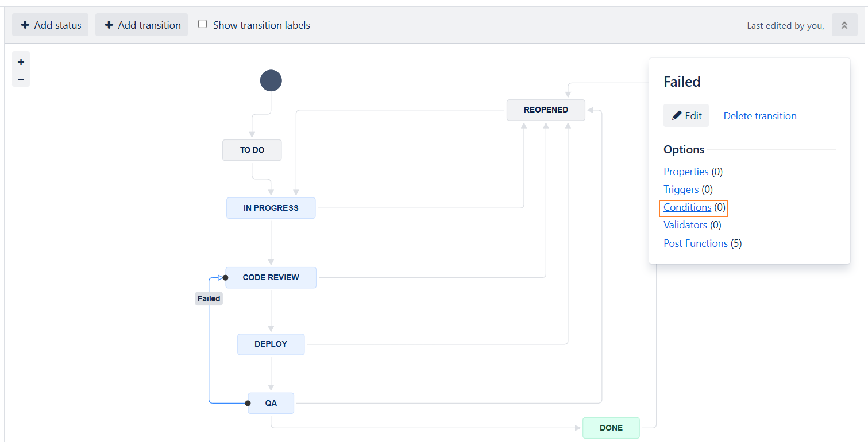Click Delete transition link
The height and width of the screenshot is (442, 868).
759,116
